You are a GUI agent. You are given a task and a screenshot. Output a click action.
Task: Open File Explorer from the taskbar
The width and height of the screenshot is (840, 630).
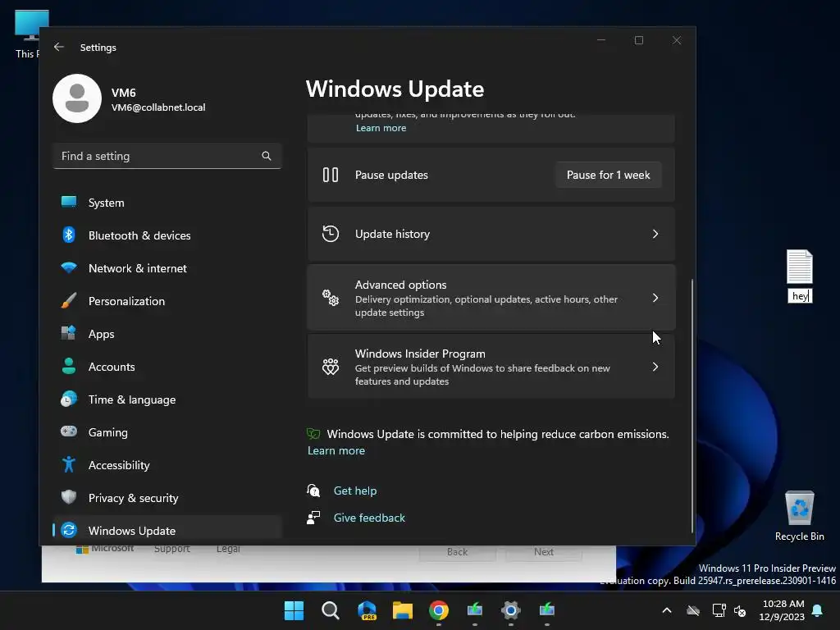(x=402, y=610)
